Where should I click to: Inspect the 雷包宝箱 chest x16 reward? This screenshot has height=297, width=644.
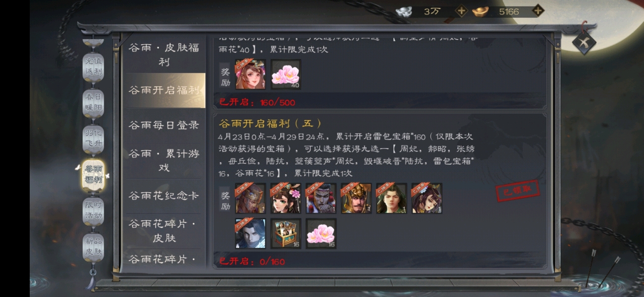(286, 234)
